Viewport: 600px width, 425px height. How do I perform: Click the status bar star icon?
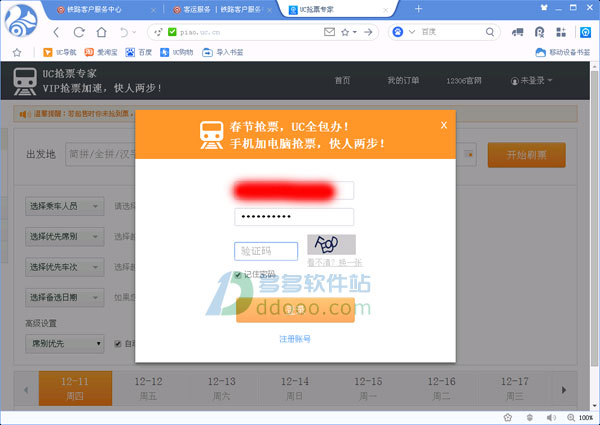click(508, 417)
